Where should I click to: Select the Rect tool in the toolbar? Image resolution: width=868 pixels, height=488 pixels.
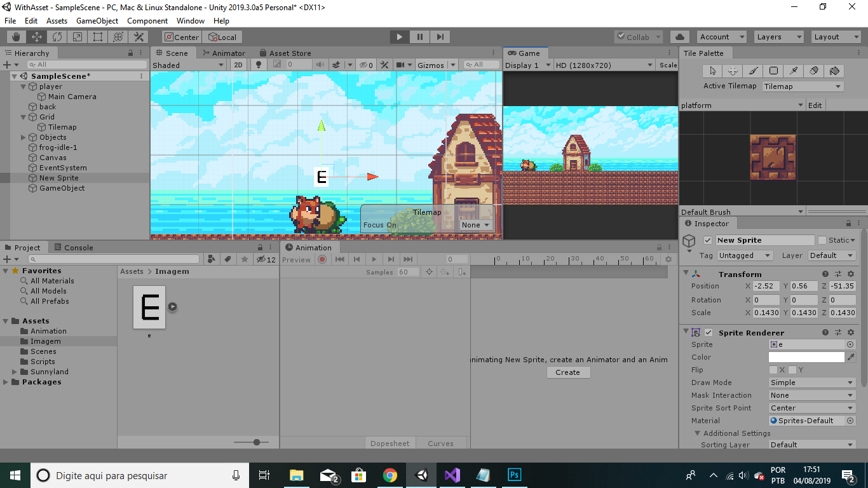click(x=98, y=37)
